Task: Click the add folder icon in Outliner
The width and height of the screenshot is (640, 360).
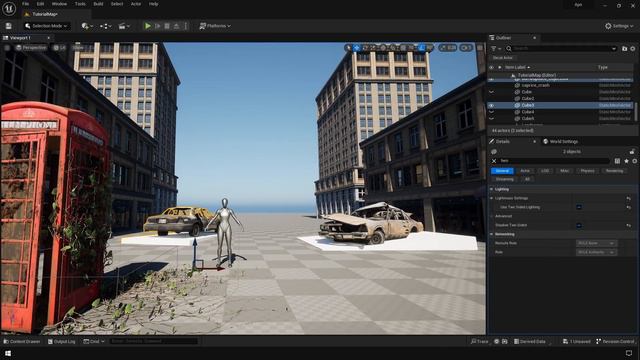Action: (x=624, y=48)
